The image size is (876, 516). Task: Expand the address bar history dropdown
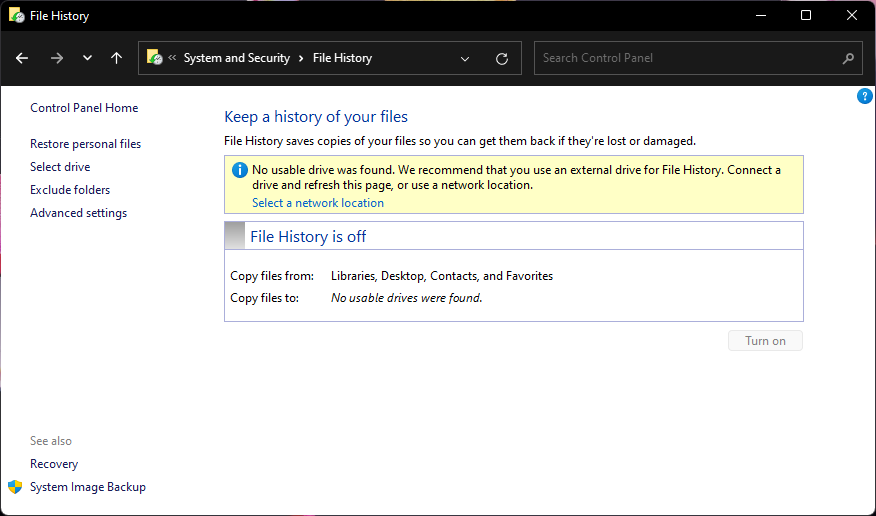464,59
